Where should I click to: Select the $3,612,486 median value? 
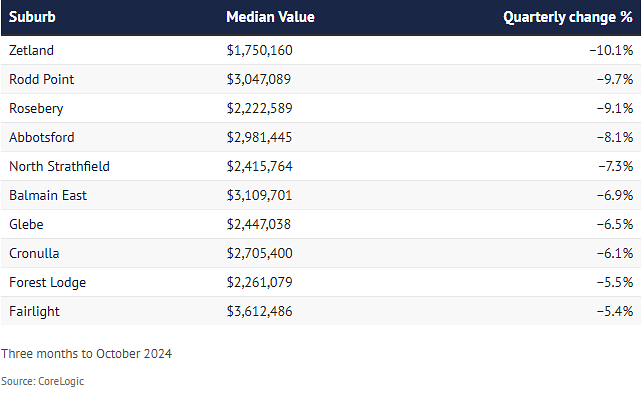[260, 312]
